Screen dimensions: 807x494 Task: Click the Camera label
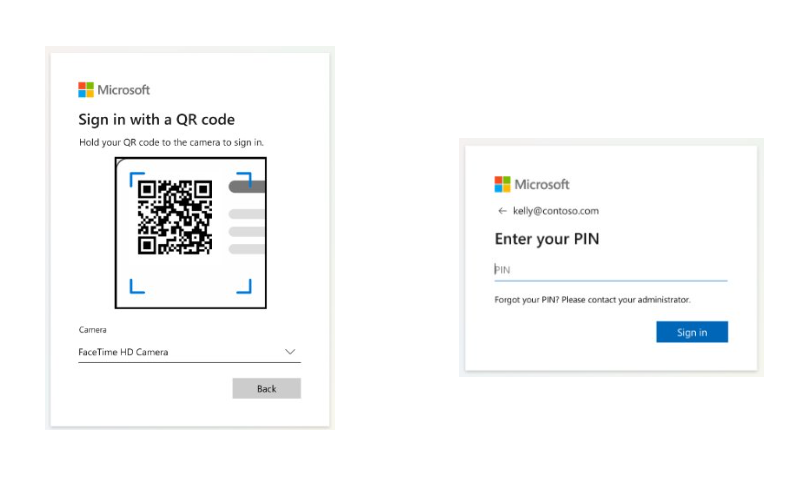(x=93, y=330)
